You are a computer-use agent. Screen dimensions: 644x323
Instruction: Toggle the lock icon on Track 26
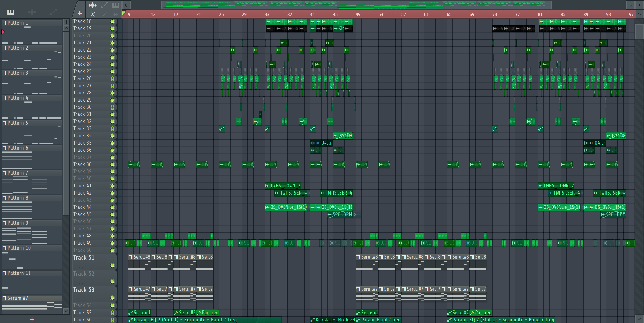[112, 79]
